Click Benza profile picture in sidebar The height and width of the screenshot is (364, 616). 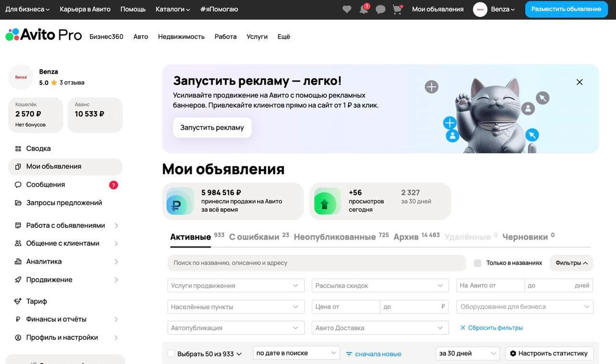(21, 77)
